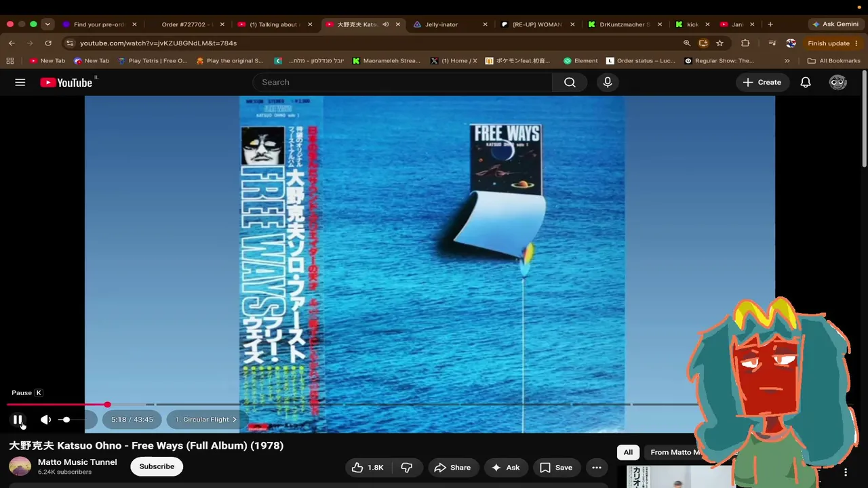Like the video (1.8K)

(x=368, y=468)
